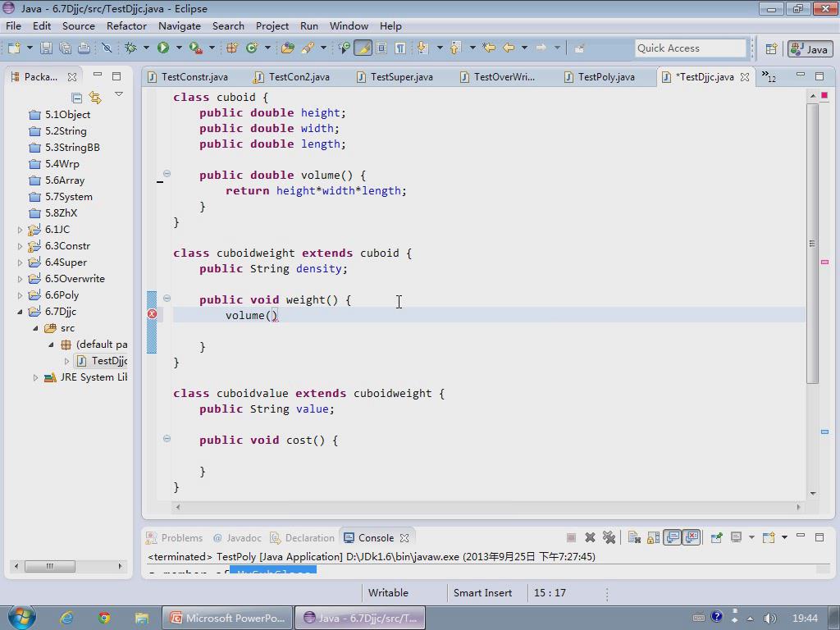Jump to Last Edit Location icon
Image resolution: width=840 pixels, height=630 pixels.
pos(489,48)
